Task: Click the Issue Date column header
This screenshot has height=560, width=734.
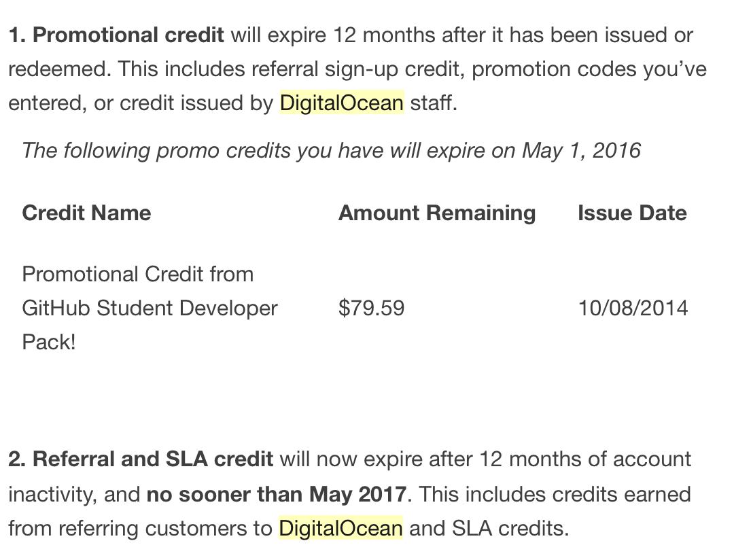Action: point(632,213)
